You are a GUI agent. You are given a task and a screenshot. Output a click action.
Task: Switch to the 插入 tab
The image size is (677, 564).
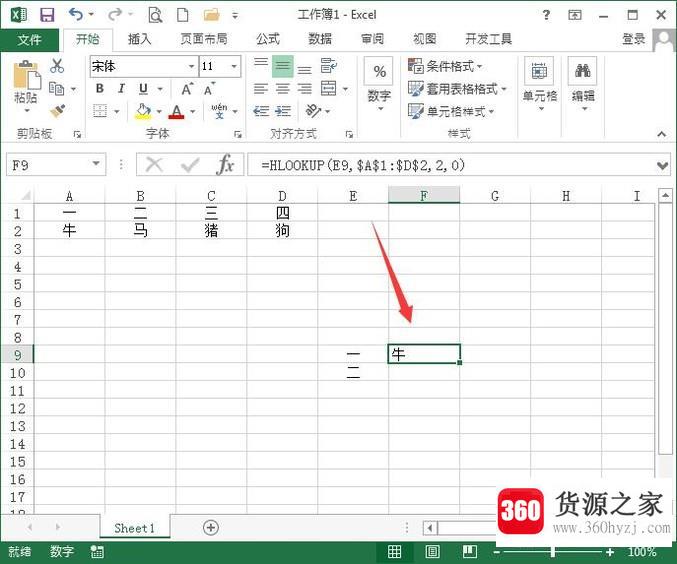(x=139, y=39)
